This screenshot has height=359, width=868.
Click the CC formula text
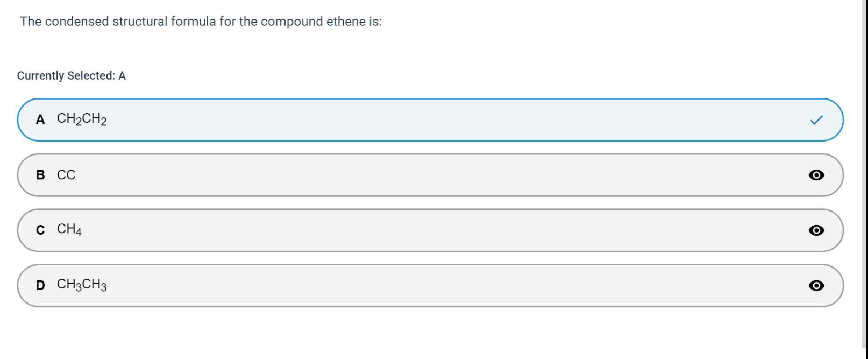coord(66,175)
